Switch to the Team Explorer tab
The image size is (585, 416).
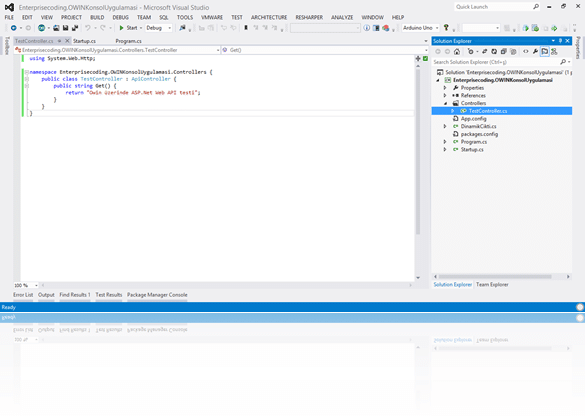(492, 285)
